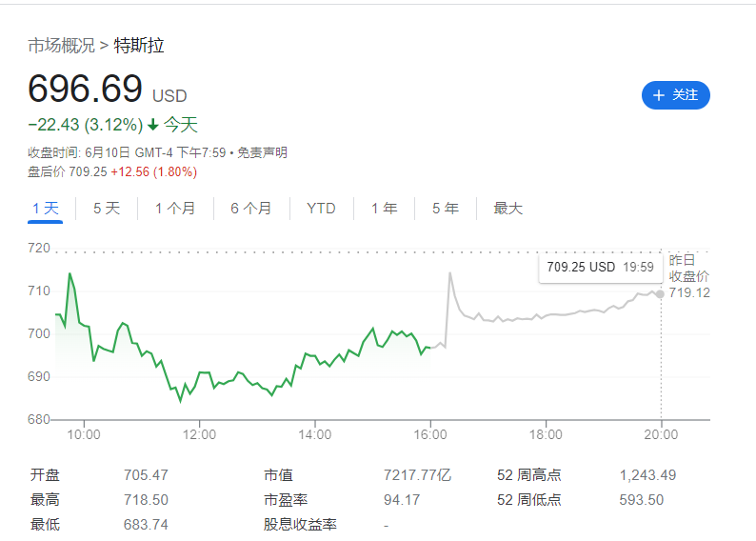Click the 709.25 USD chart tooltip
Screen dimensions: 756x541
click(599, 268)
